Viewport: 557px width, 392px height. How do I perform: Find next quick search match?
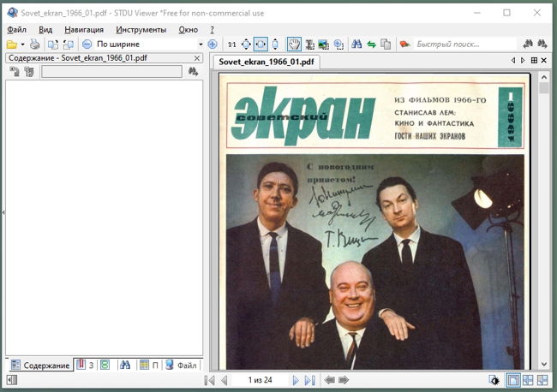tap(542, 44)
